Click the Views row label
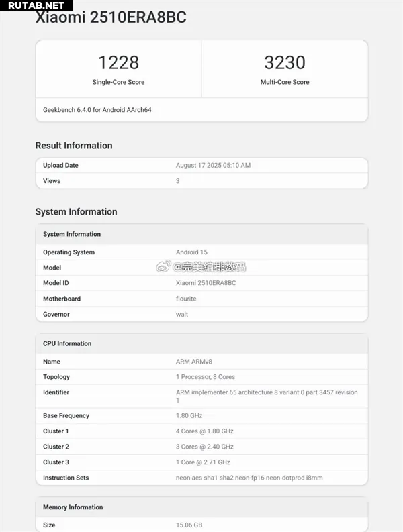403x532 pixels. click(52, 181)
